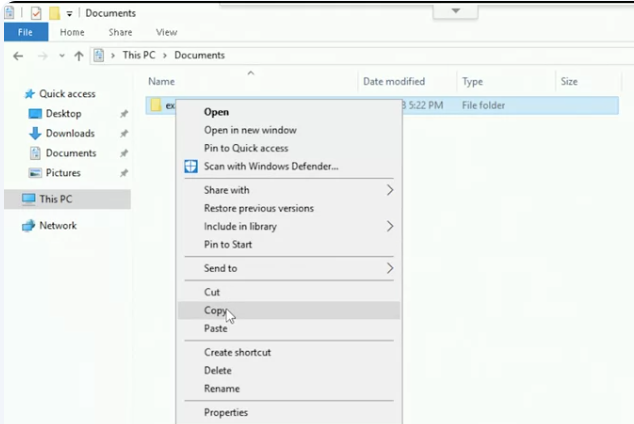
Task: Open the Recent locations dropdown arrow
Action: [62, 56]
